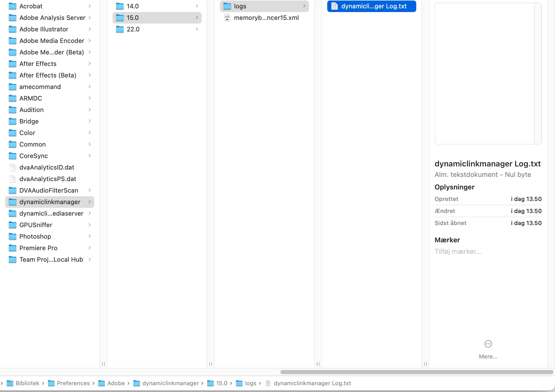Image resolution: width=555 pixels, height=392 pixels.
Task: Click Preferences in the path bar
Action: tap(73, 383)
